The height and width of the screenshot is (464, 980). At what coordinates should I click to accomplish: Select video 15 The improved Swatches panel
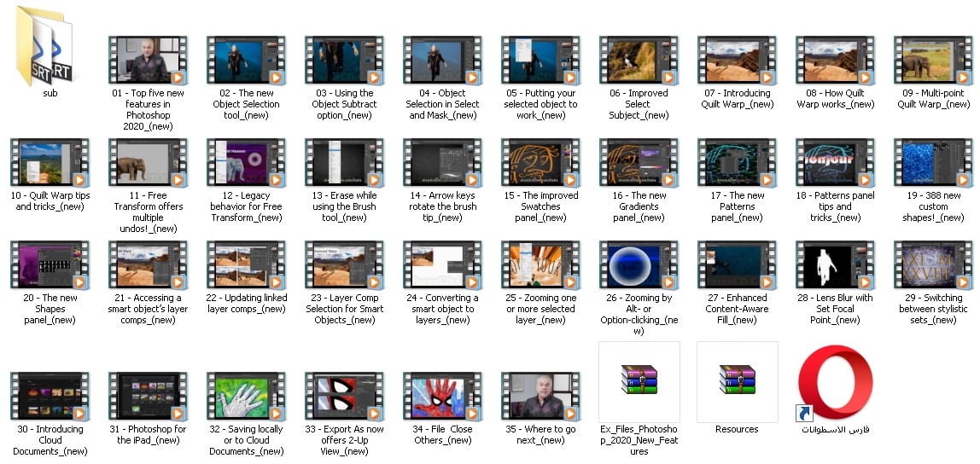pyautogui.click(x=540, y=162)
